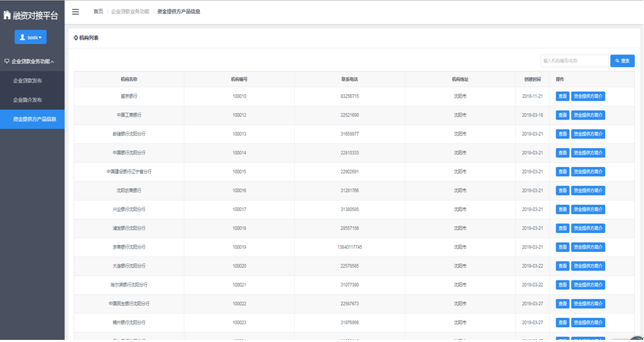Viewport: 644px width, 342px height.
Task: Click 查看 for 哈尔滨银行沈阳分行
Action: tap(562, 285)
